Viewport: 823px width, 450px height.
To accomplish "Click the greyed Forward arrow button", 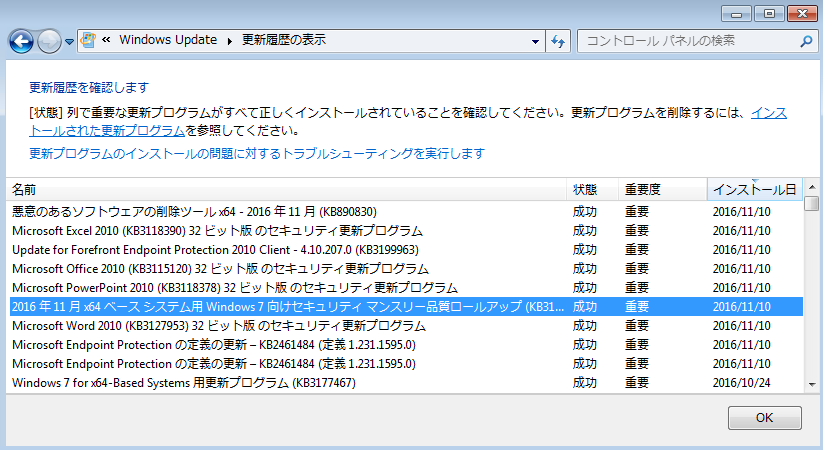I will (49, 41).
